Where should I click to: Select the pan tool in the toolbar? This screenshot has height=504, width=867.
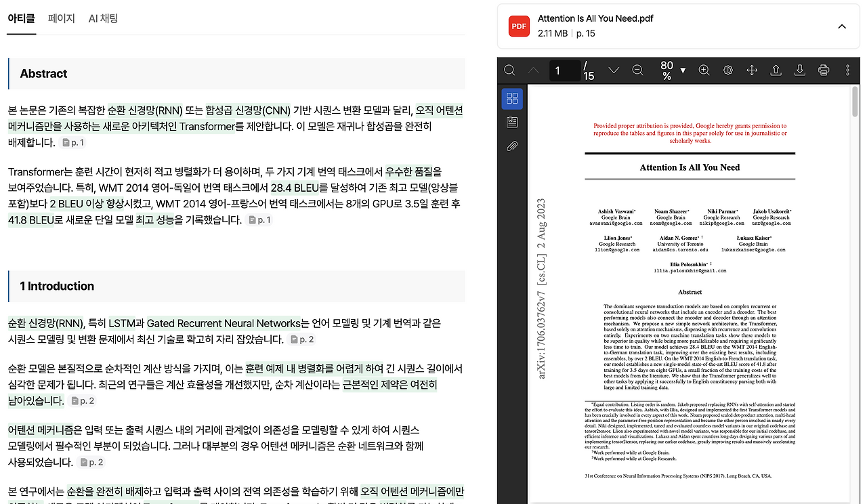(752, 70)
